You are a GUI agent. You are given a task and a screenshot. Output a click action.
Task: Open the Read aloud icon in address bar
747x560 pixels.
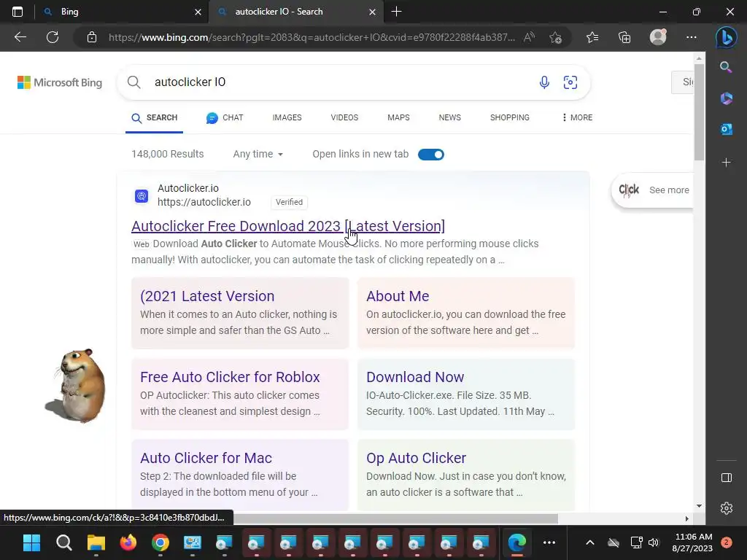(x=529, y=37)
